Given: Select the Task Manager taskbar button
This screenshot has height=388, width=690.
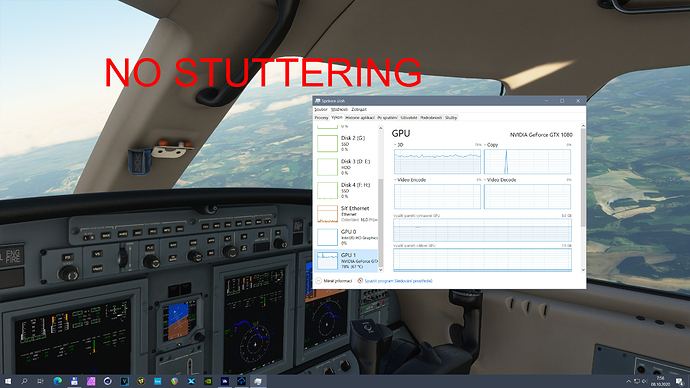Looking at the screenshot, I should [258, 381].
